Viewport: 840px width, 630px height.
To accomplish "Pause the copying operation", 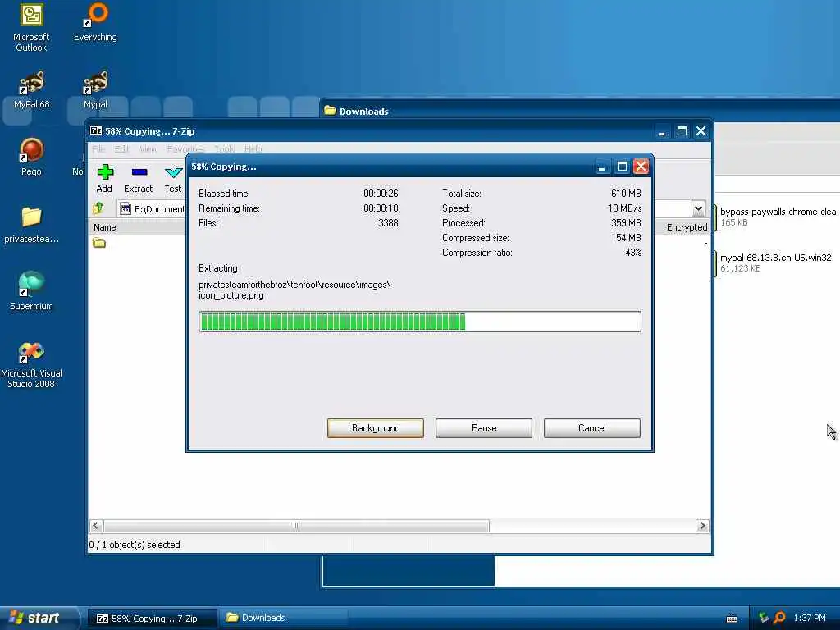I will click(484, 428).
